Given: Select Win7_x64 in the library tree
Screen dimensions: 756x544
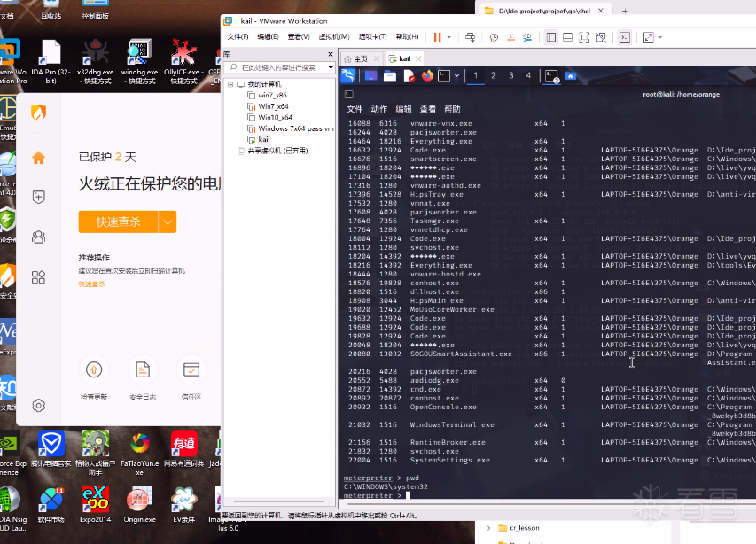Looking at the screenshot, I should coord(273,106).
